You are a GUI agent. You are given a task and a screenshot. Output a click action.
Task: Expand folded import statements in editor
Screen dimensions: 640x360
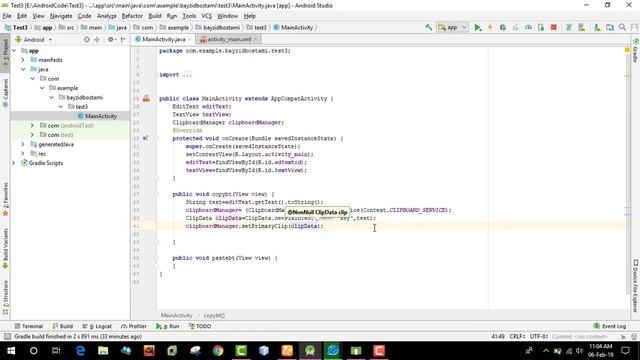187,75
